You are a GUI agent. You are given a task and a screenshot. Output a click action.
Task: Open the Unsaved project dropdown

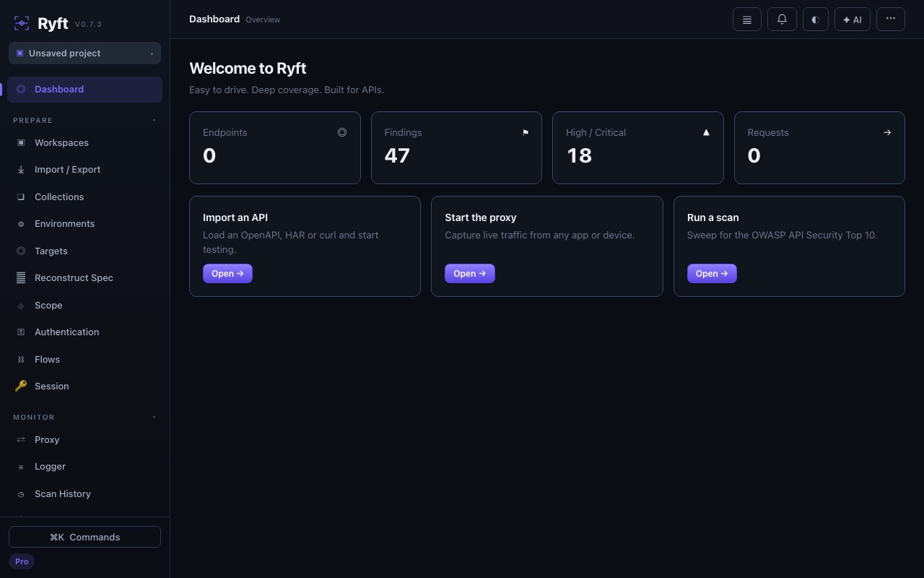(x=84, y=53)
